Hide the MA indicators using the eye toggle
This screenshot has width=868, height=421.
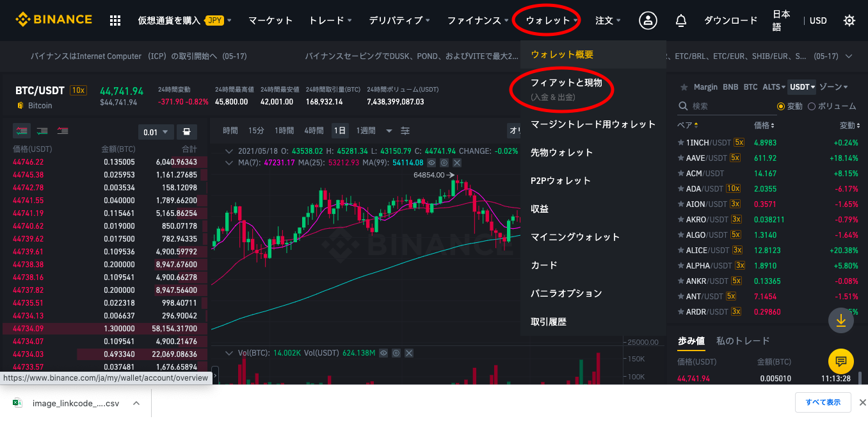point(431,163)
